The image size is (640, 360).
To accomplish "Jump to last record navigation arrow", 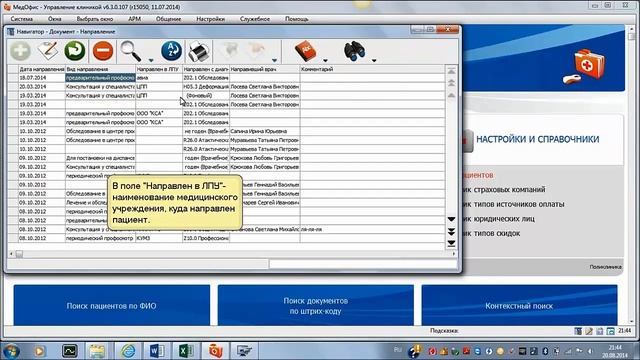I will 451,243.
